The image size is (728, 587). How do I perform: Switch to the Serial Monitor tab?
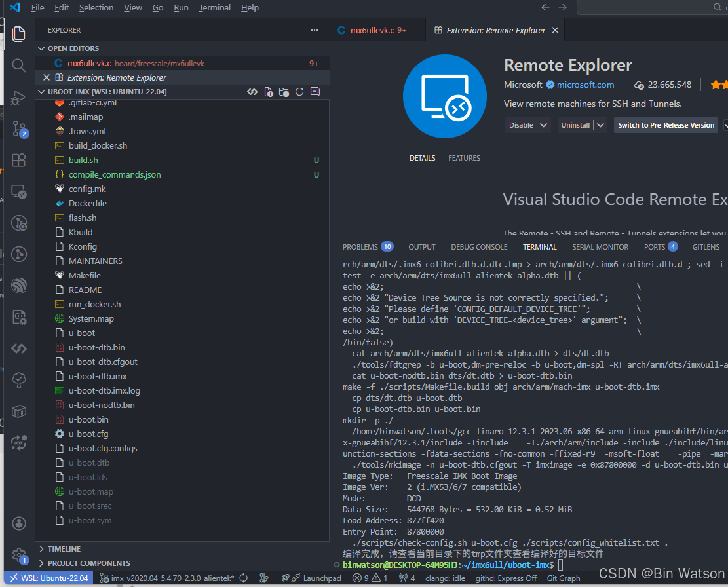pos(600,247)
